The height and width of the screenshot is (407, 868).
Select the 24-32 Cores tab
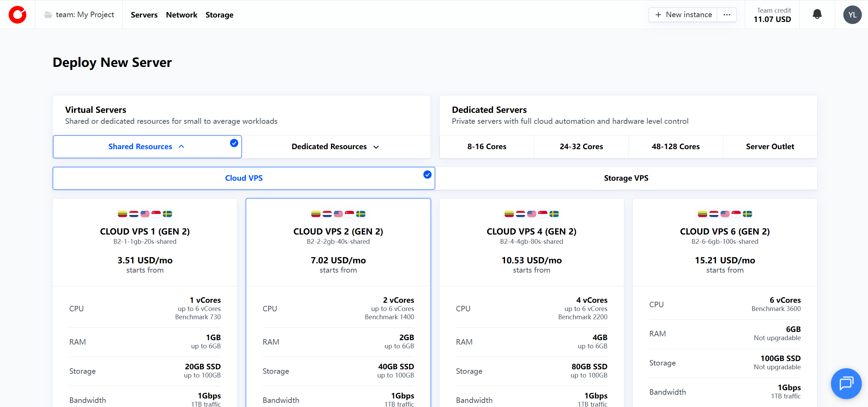point(581,147)
